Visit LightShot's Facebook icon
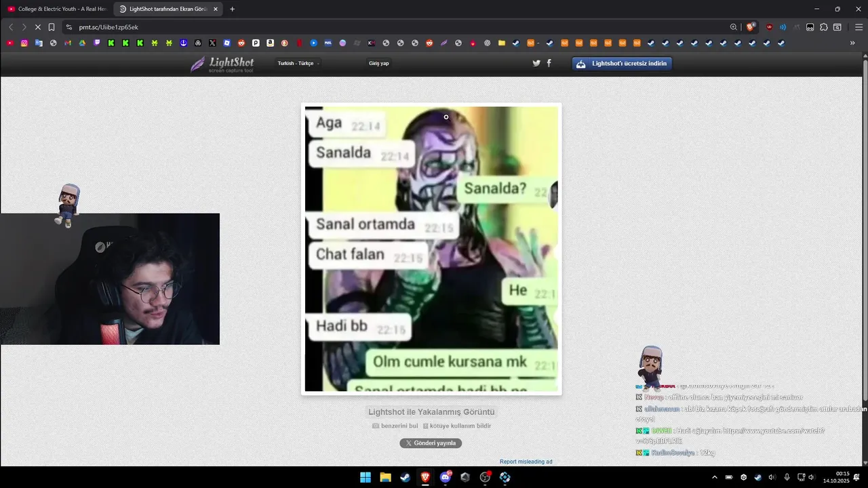Screen dimensions: 868x488 [x=549, y=63]
